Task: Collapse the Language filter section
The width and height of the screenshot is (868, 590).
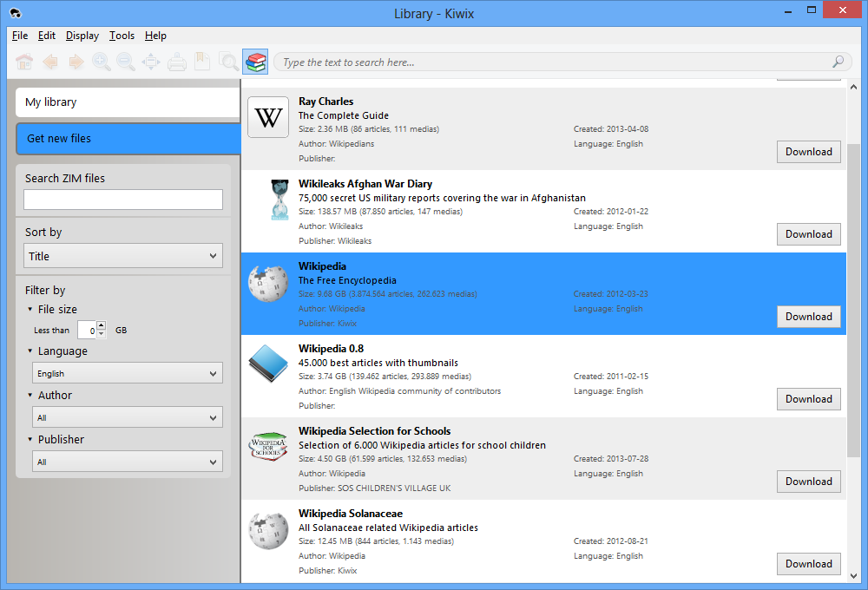Action: pyautogui.click(x=30, y=351)
